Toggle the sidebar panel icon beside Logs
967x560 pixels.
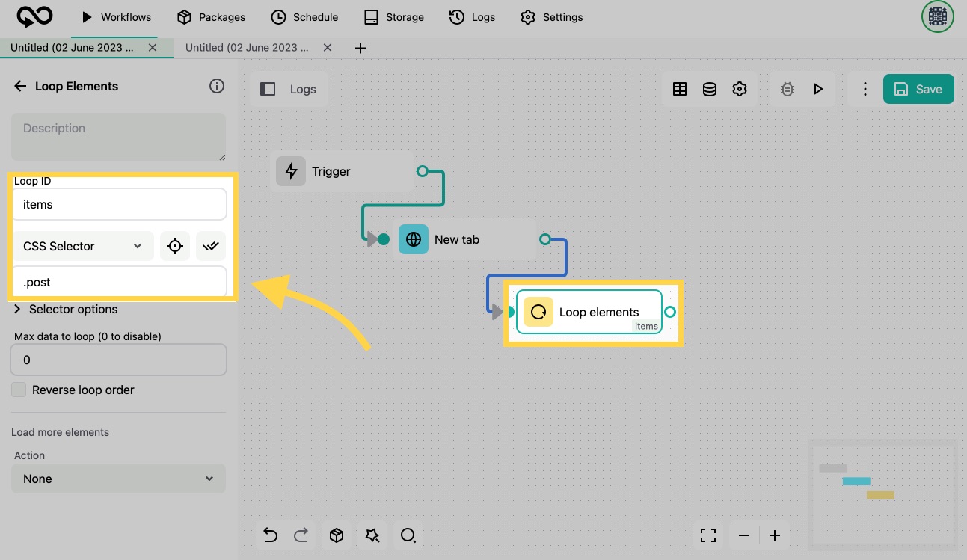(x=268, y=89)
